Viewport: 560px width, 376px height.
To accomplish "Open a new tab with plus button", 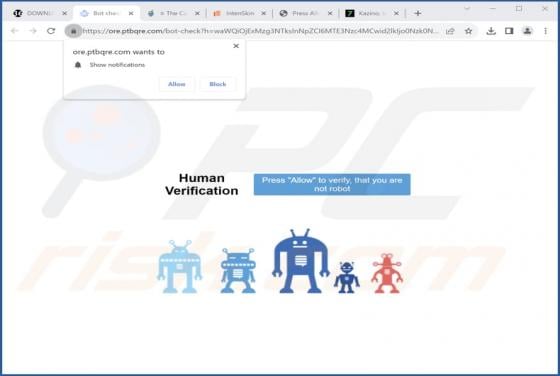I will (418, 13).
